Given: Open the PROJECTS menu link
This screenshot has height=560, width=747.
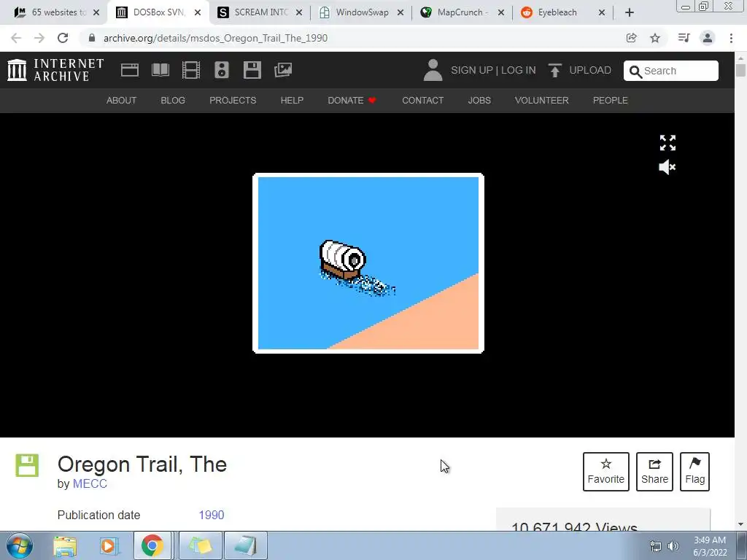Looking at the screenshot, I should coord(233,101).
